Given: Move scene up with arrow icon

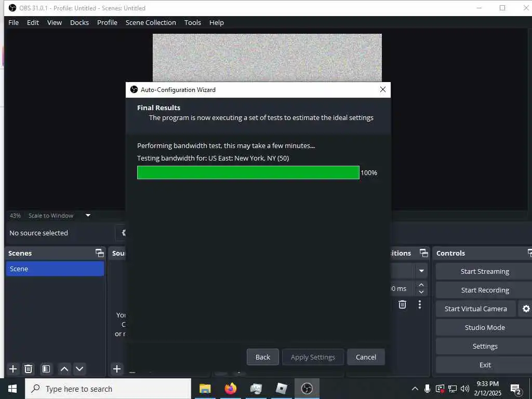Looking at the screenshot, I should (x=64, y=369).
